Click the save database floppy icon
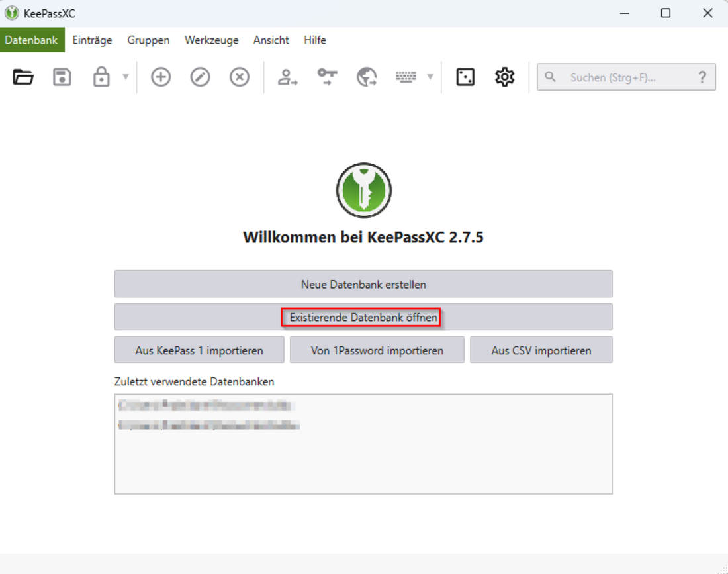This screenshot has width=728, height=574. (62, 77)
